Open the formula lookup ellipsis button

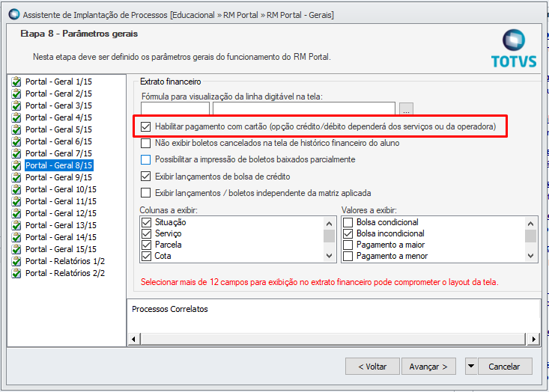[x=406, y=108]
